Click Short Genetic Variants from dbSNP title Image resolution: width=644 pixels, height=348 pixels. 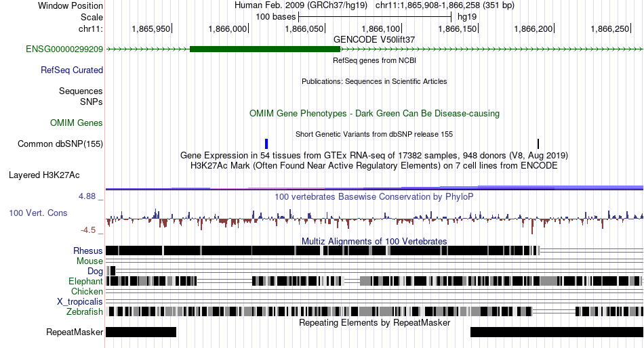click(x=374, y=134)
